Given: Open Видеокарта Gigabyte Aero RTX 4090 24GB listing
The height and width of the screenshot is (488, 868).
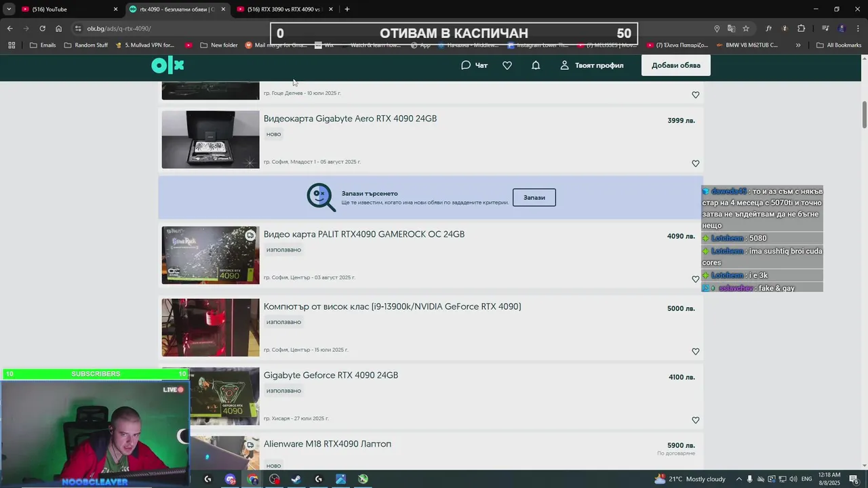Looking at the screenshot, I should click(x=350, y=119).
